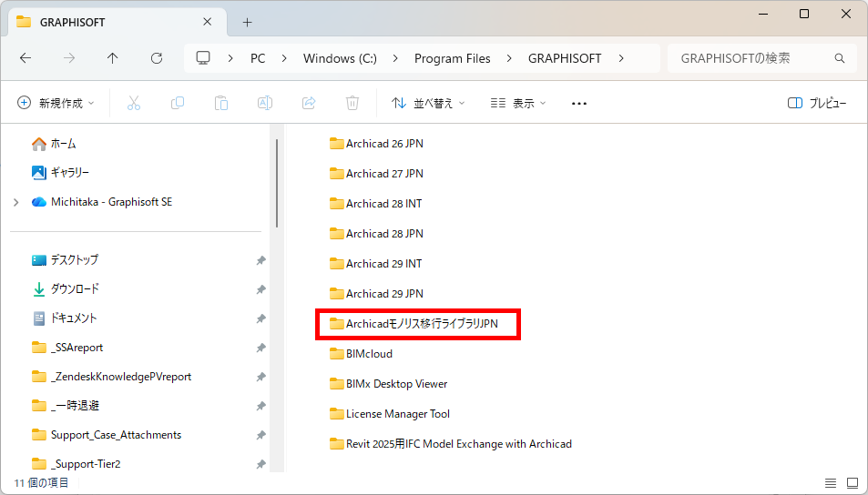
Task: Add a new tab with plus button
Action: tap(248, 22)
